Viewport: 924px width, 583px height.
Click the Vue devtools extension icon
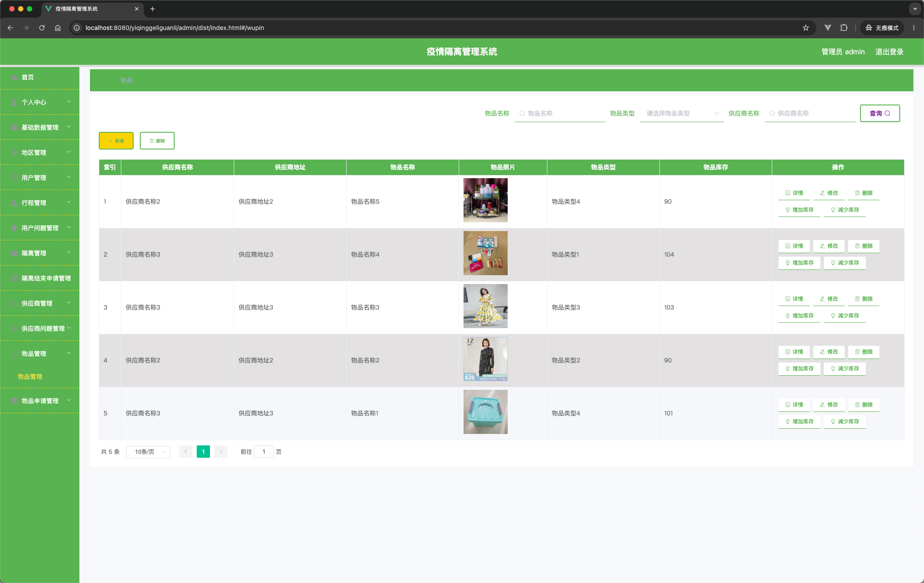(828, 28)
